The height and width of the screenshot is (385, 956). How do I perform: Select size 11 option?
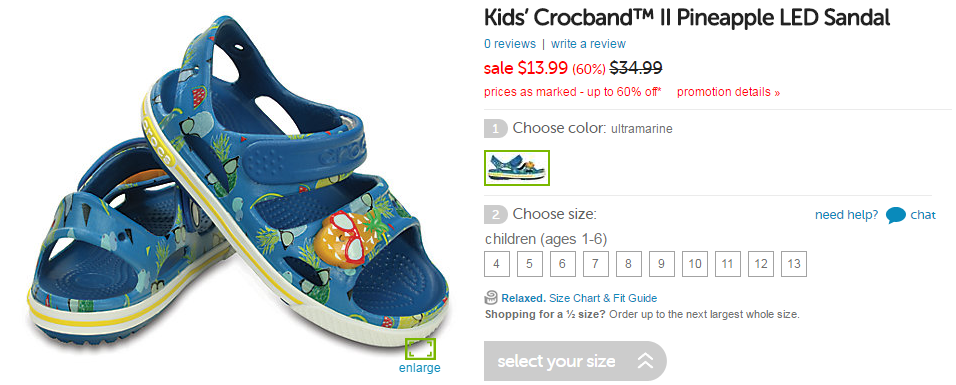pos(727,264)
